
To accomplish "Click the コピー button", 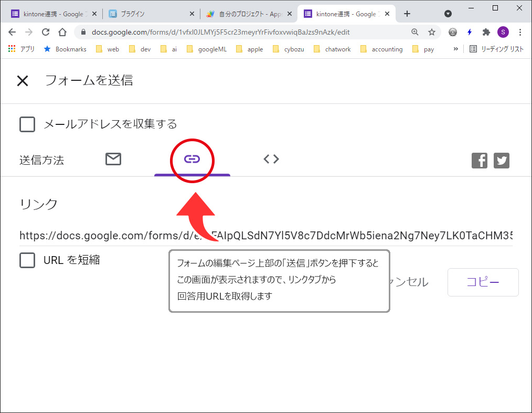I will (483, 282).
